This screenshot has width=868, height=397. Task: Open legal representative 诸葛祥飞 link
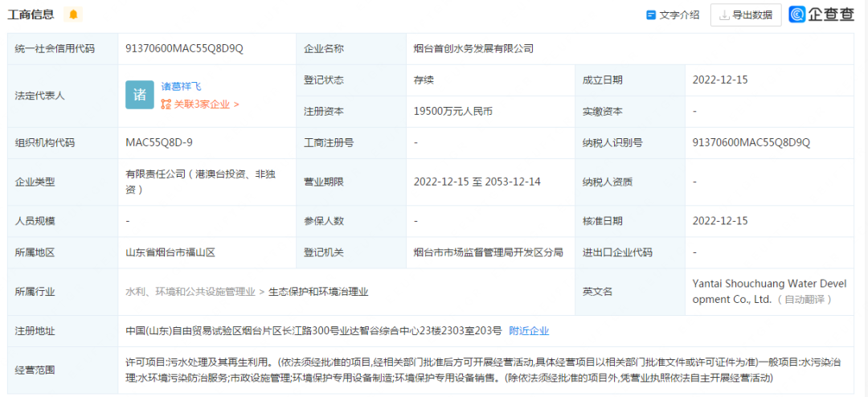pos(181,86)
